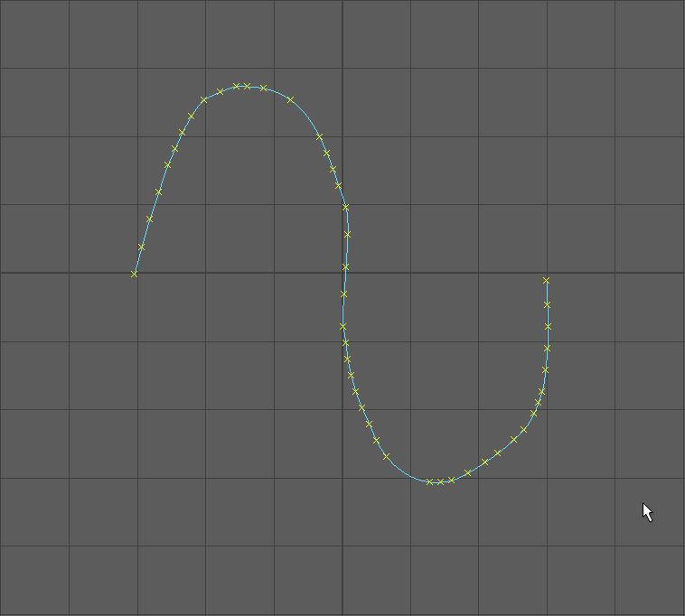The width and height of the screenshot is (685, 616).
Task: Select the first point below the isolated crest-side point
Action: click(x=319, y=136)
